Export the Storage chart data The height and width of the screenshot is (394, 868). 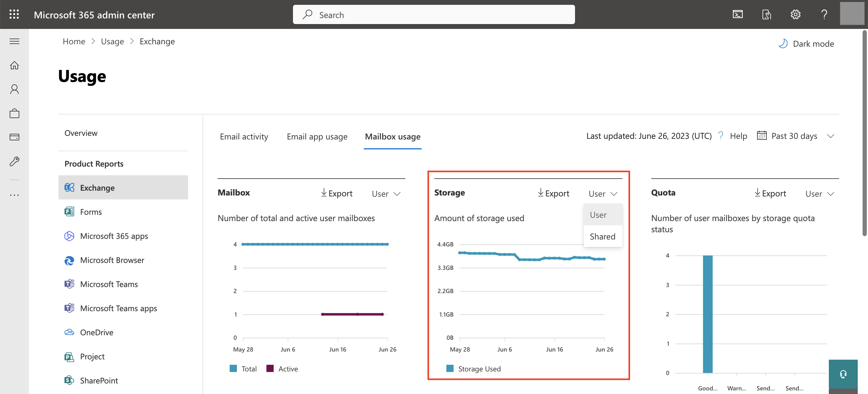pyautogui.click(x=553, y=193)
